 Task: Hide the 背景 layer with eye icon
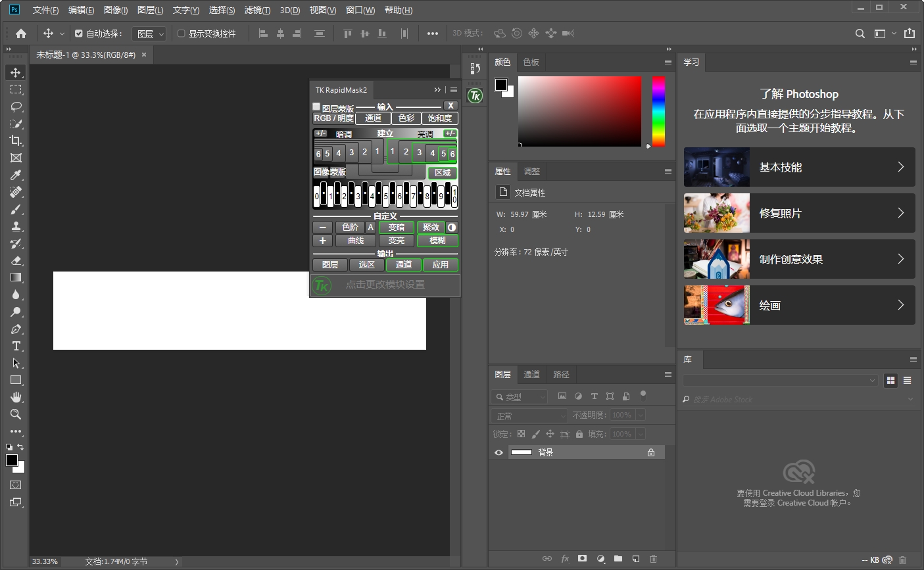tap(498, 452)
